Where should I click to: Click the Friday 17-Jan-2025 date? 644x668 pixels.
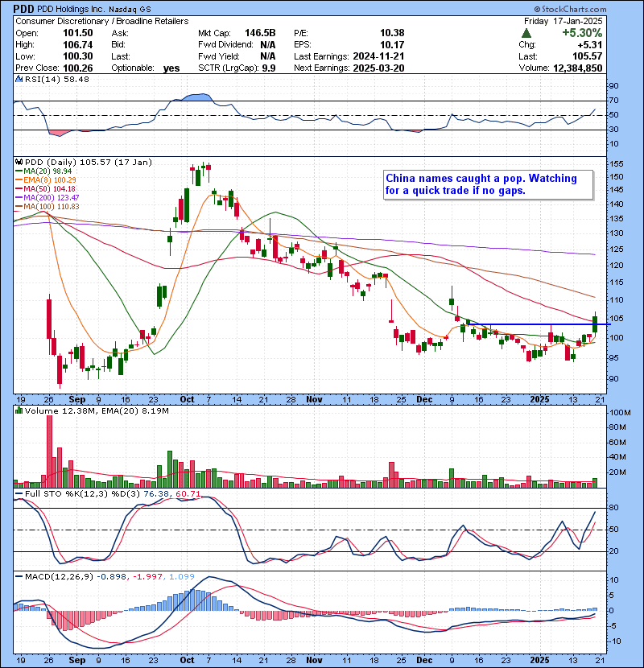[563, 21]
